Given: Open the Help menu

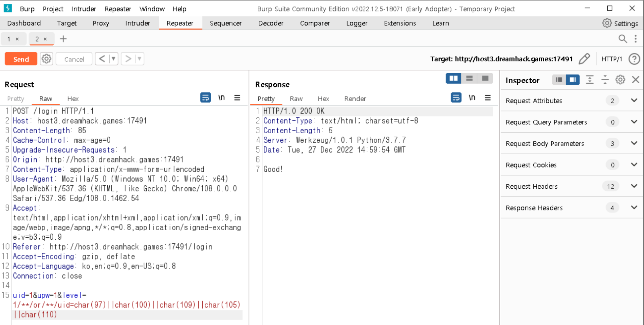Looking at the screenshot, I should point(179,9).
